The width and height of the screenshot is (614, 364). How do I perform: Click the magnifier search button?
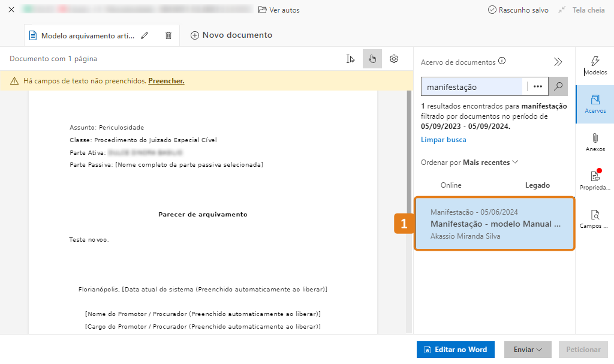[558, 86]
